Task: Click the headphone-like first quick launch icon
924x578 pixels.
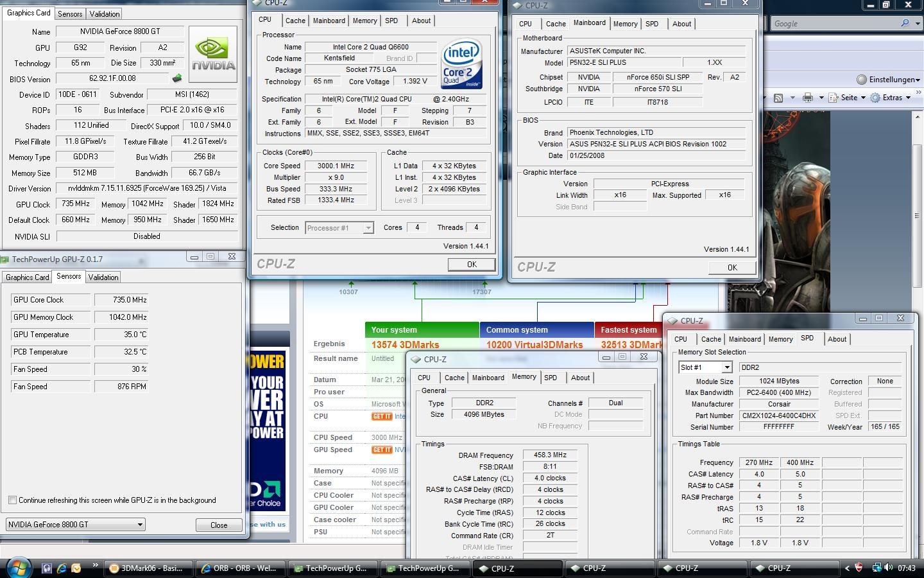Action: click(x=47, y=568)
